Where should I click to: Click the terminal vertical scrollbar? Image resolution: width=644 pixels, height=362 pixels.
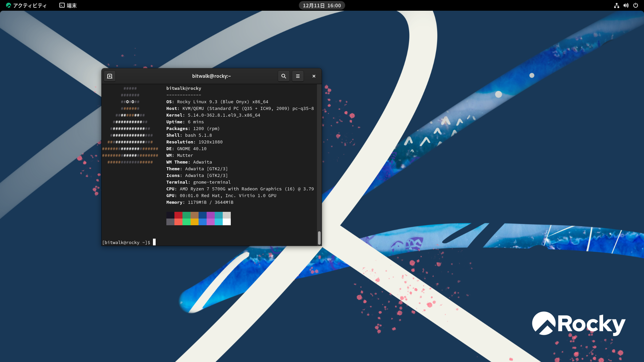click(319, 237)
